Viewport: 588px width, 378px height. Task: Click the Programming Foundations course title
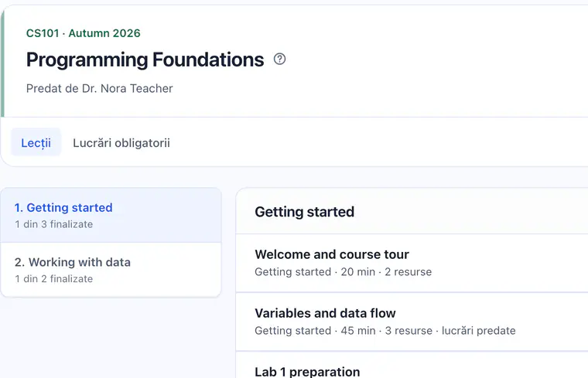[x=145, y=60]
